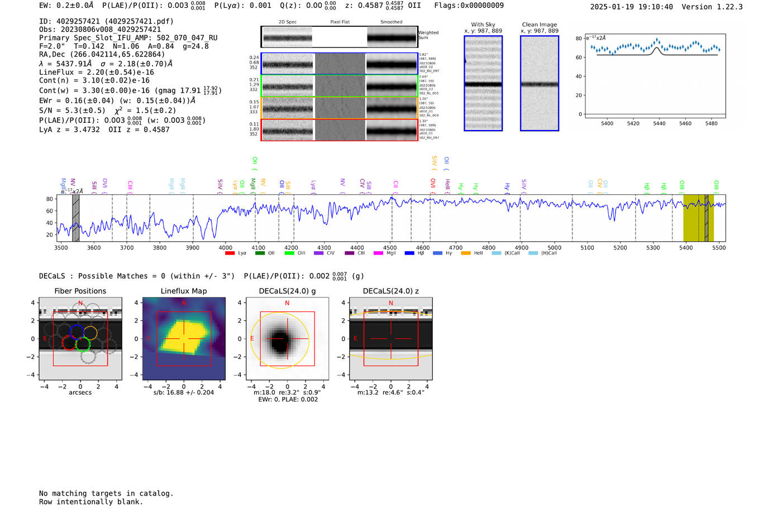Click the Primary Spec_Slot_IFU_AMP text line
This screenshot has width=782, height=532.
128,38
